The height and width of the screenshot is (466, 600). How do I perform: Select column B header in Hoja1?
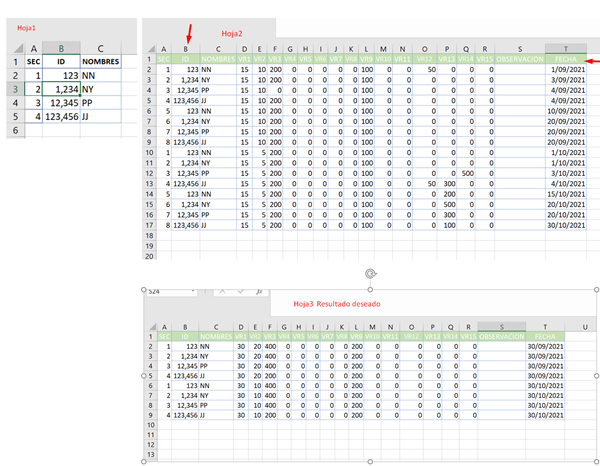[61, 48]
